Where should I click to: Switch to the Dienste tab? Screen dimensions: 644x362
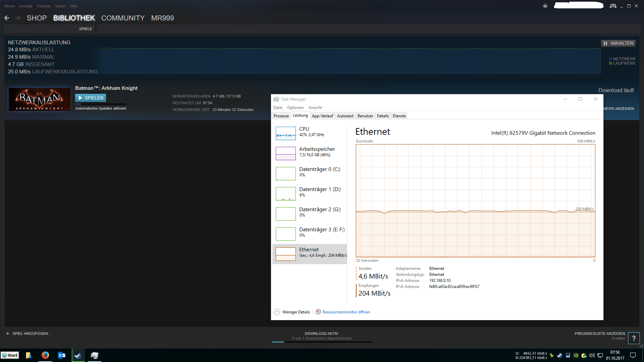[x=399, y=116]
